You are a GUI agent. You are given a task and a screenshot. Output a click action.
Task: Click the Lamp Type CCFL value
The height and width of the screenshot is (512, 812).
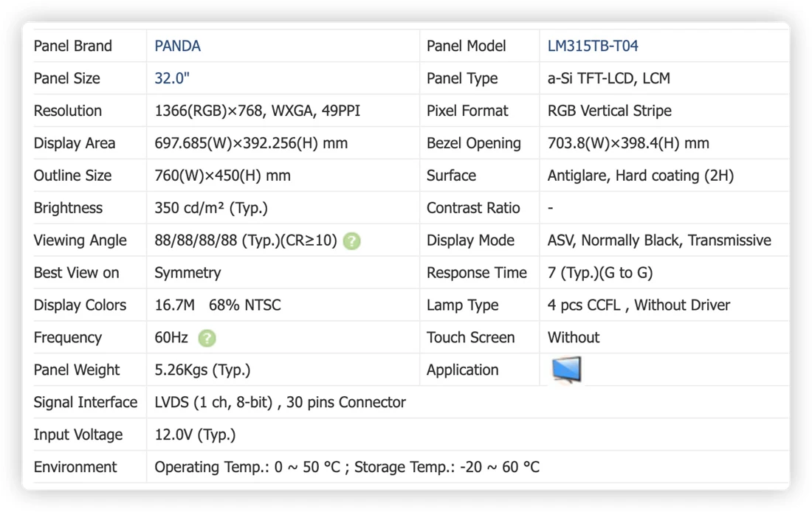click(639, 305)
